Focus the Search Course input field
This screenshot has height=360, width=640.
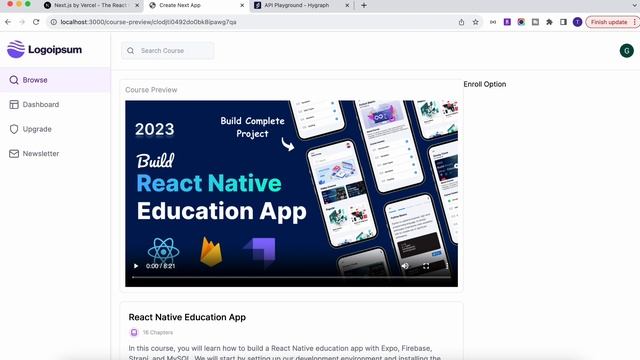pos(168,51)
